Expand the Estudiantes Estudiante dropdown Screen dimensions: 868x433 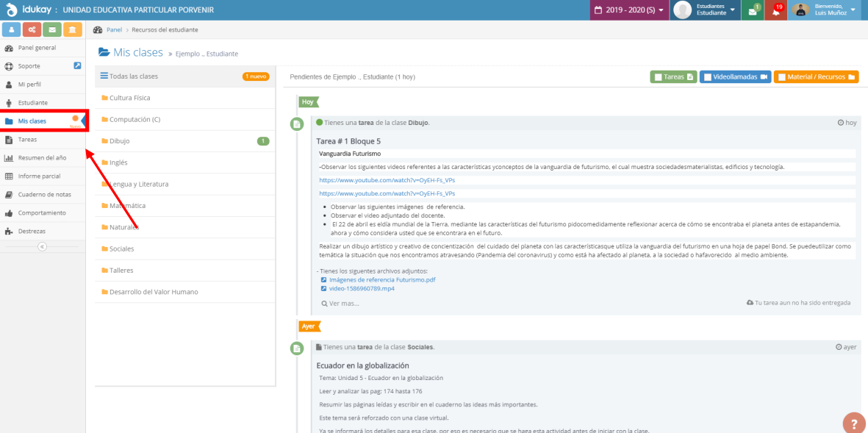click(704, 10)
